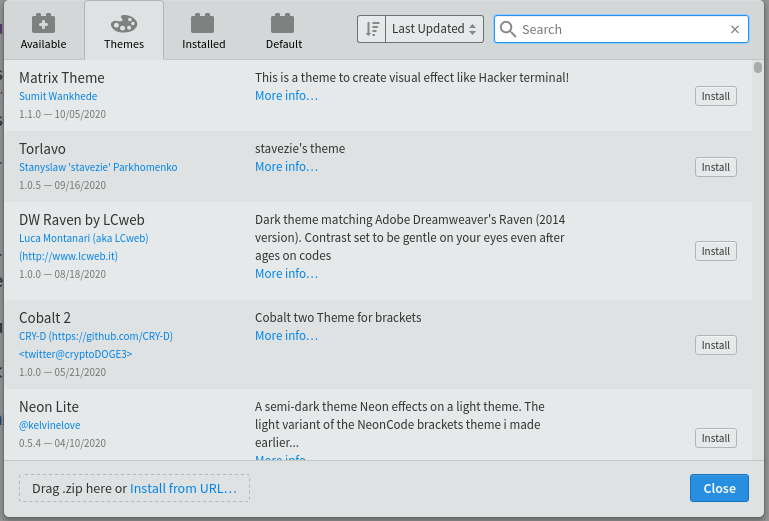
Task: Click the magnifier icon in search box
Action: tap(508, 29)
